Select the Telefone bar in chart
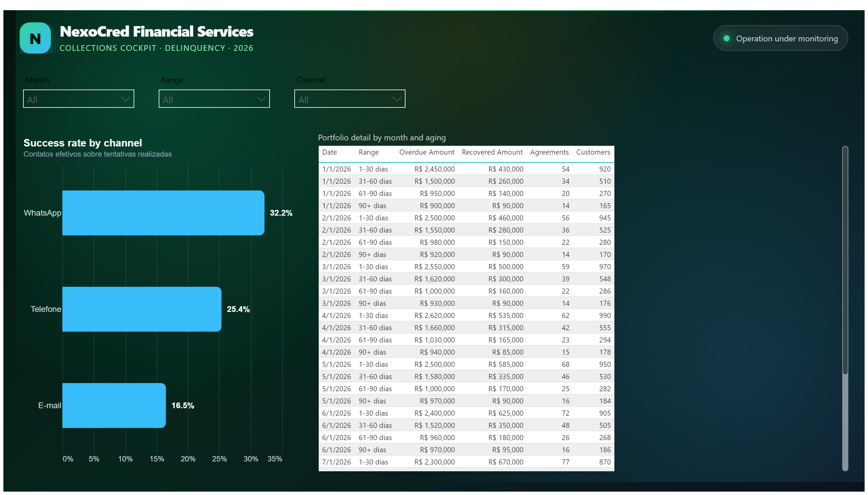Screen dimensions: 868x495 point(142,309)
